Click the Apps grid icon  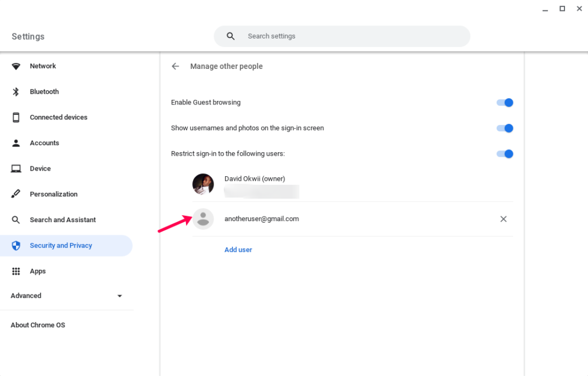(x=16, y=271)
